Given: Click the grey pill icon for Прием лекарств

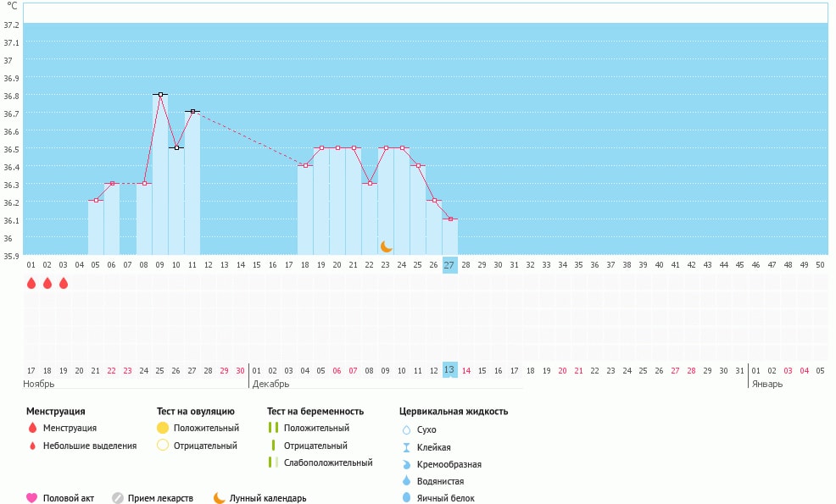Looking at the screenshot, I should coord(118,498).
